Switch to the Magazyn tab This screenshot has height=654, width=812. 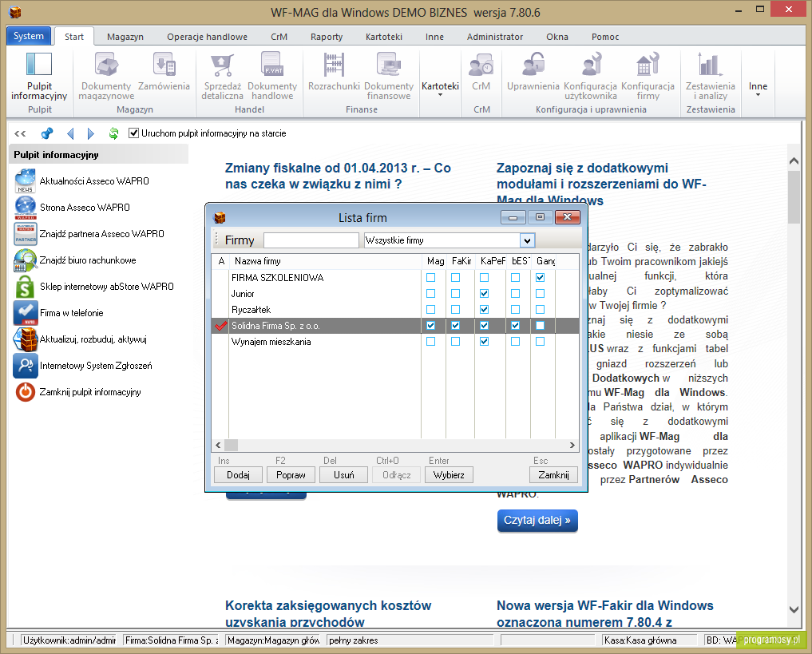[125, 37]
